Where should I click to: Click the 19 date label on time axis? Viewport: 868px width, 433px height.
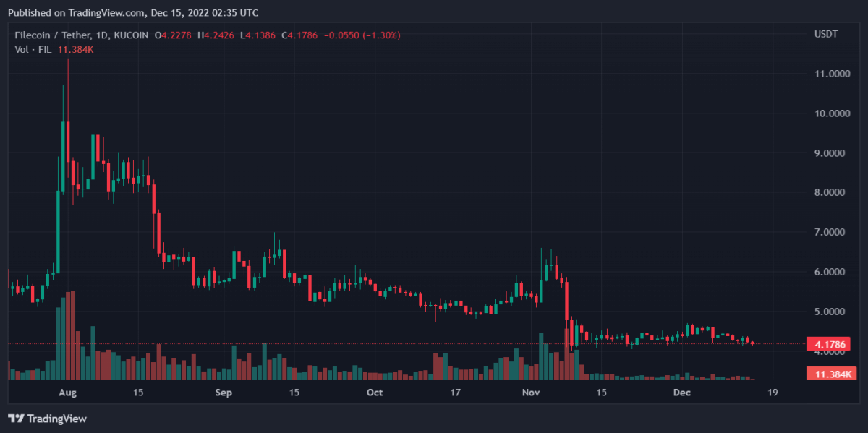pyautogui.click(x=773, y=393)
